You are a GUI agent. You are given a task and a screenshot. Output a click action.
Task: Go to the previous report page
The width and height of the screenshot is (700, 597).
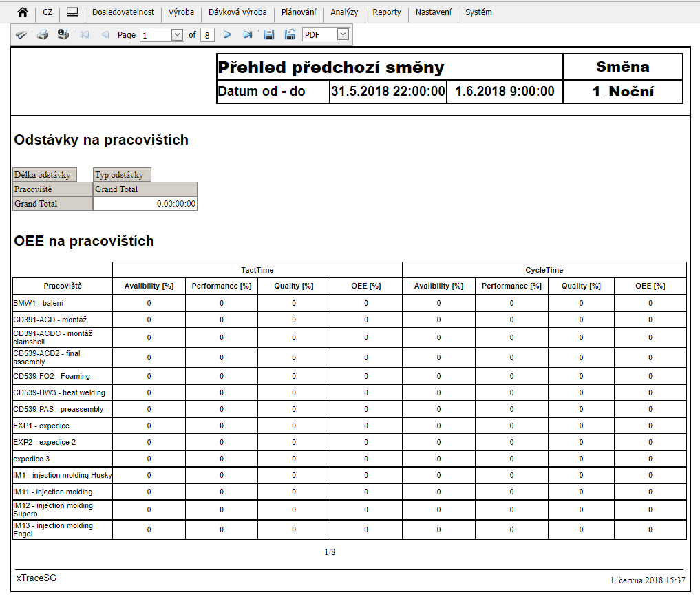coord(105,34)
